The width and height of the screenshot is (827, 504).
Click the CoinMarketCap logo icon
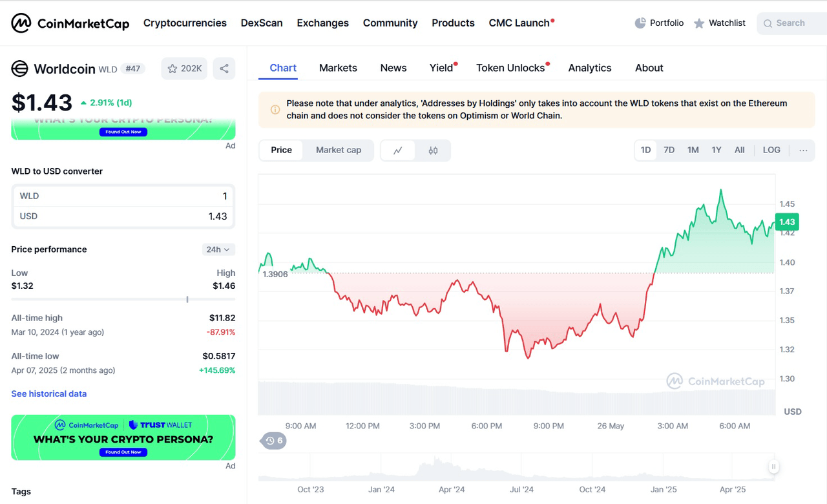tap(21, 23)
